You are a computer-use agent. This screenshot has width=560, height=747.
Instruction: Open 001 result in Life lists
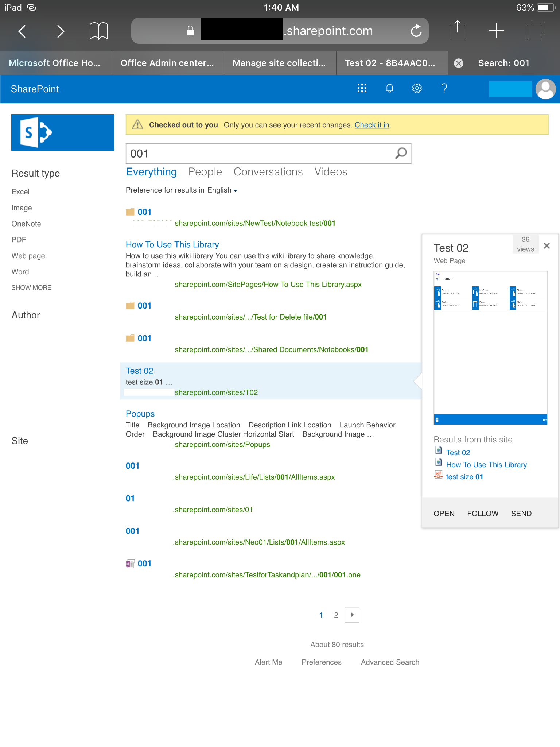(x=132, y=466)
